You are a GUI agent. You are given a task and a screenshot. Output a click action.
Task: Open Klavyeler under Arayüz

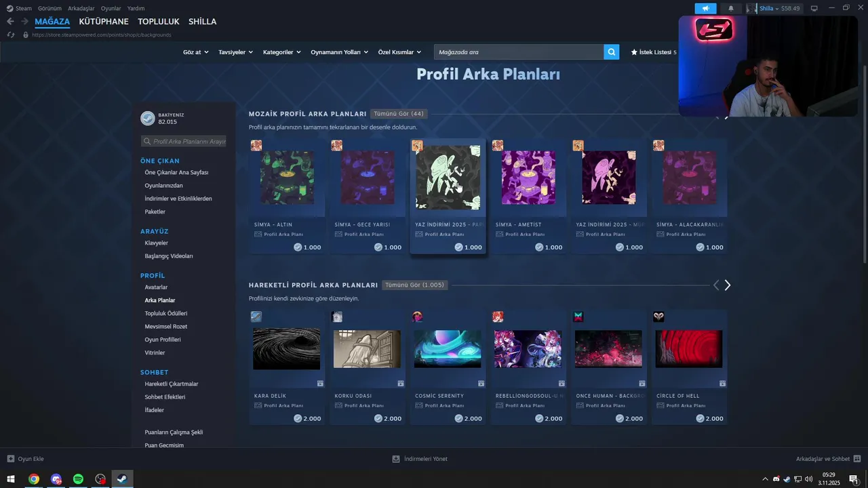156,243
